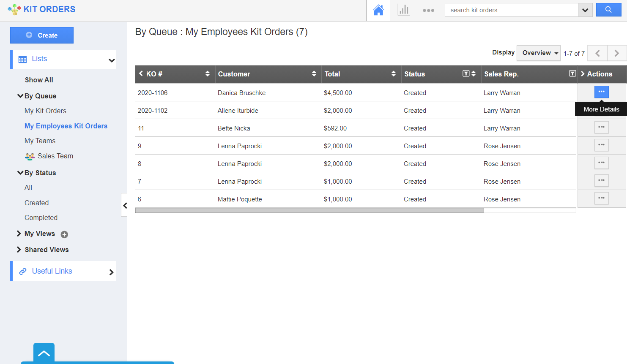Collapse the By Status section
This screenshot has width=627, height=364.
coord(20,173)
